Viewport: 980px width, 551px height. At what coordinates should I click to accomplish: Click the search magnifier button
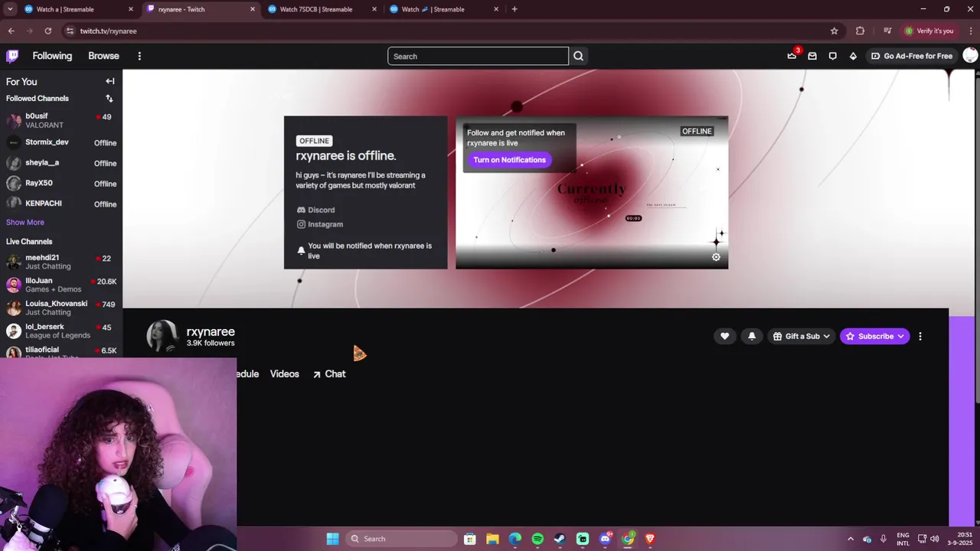pos(578,56)
